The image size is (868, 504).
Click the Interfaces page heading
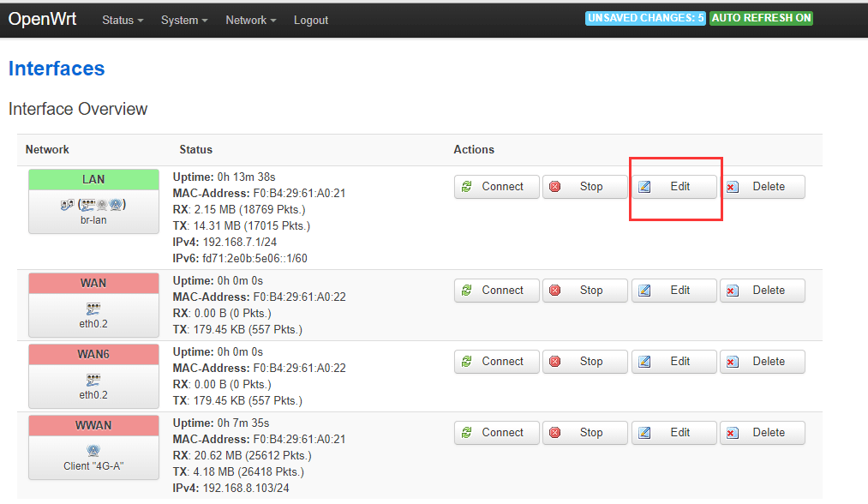click(x=57, y=69)
